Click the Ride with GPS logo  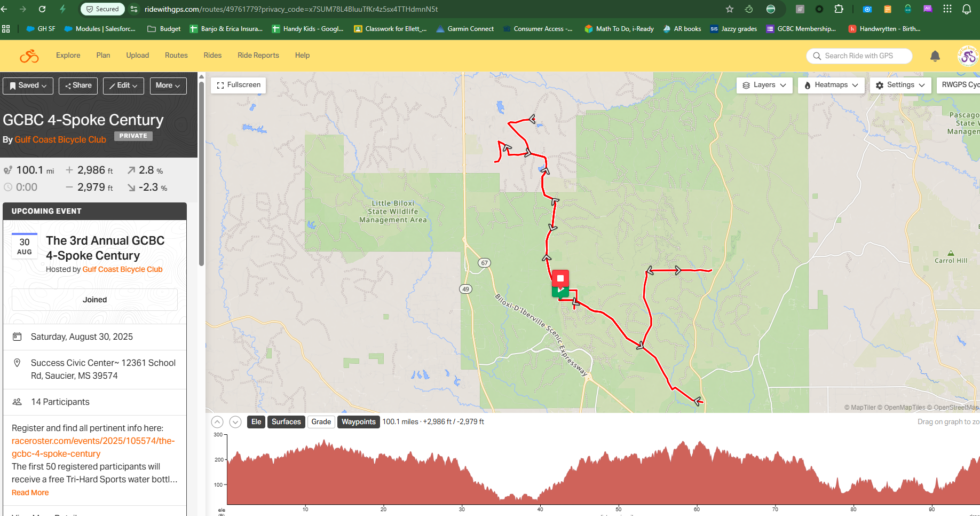29,56
